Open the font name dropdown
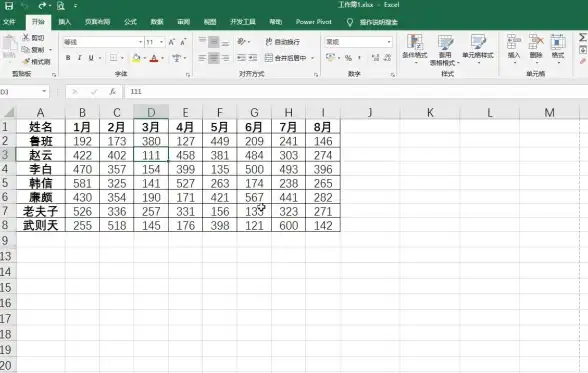588x373 pixels. pos(141,42)
